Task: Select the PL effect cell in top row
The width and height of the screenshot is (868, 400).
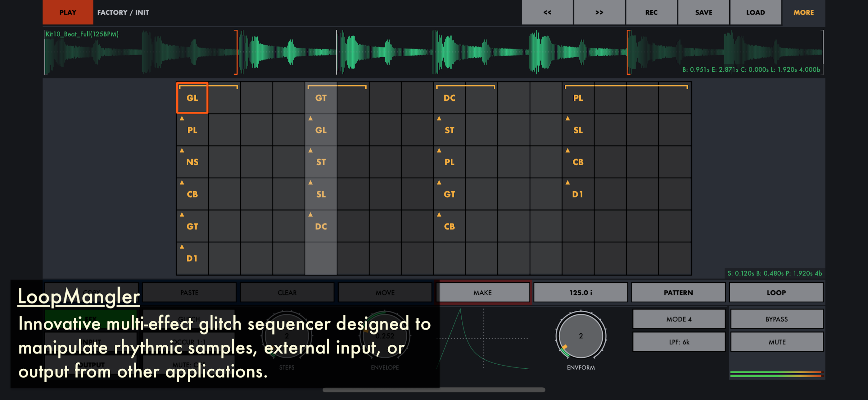Action: tap(578, 98)
